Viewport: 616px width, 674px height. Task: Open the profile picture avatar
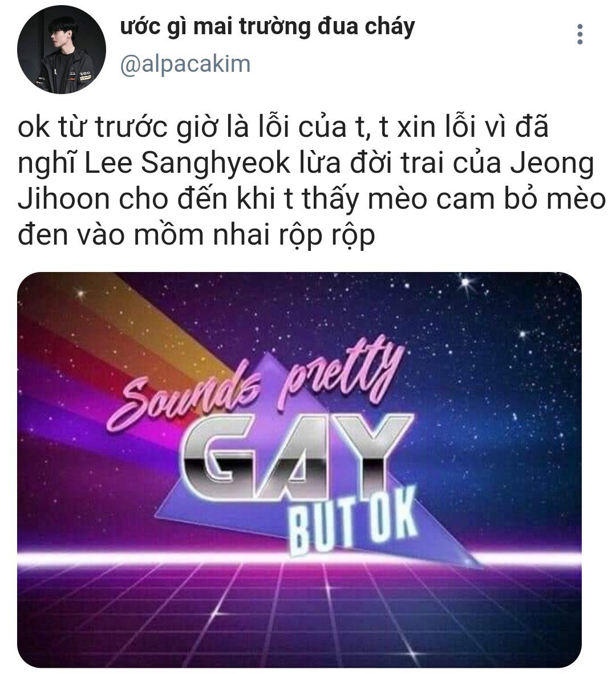tap(62, 50)
